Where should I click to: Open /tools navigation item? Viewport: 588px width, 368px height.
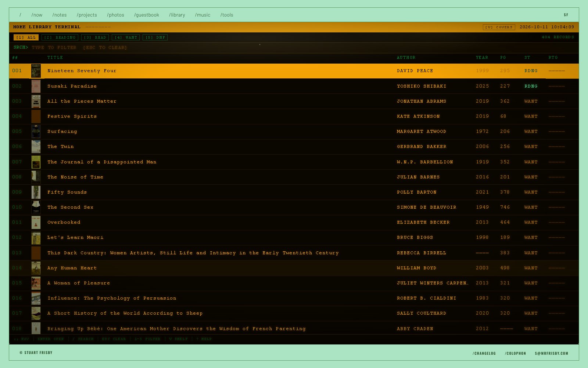[227, 15]
